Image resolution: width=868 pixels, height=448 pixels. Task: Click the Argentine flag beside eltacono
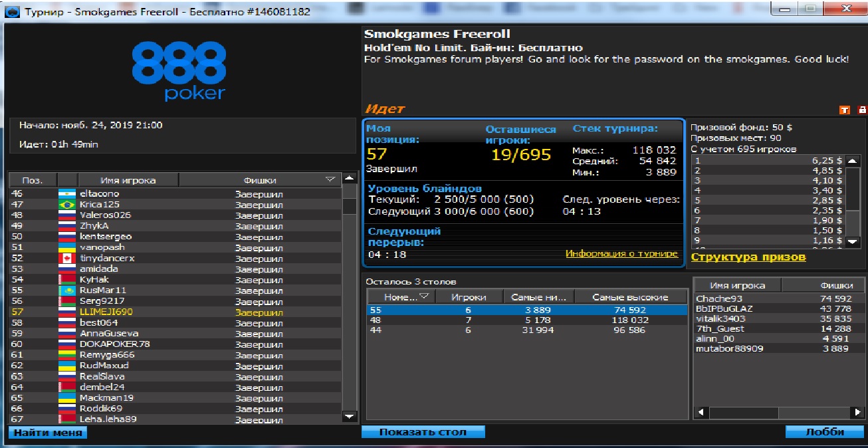click(66, 193)
